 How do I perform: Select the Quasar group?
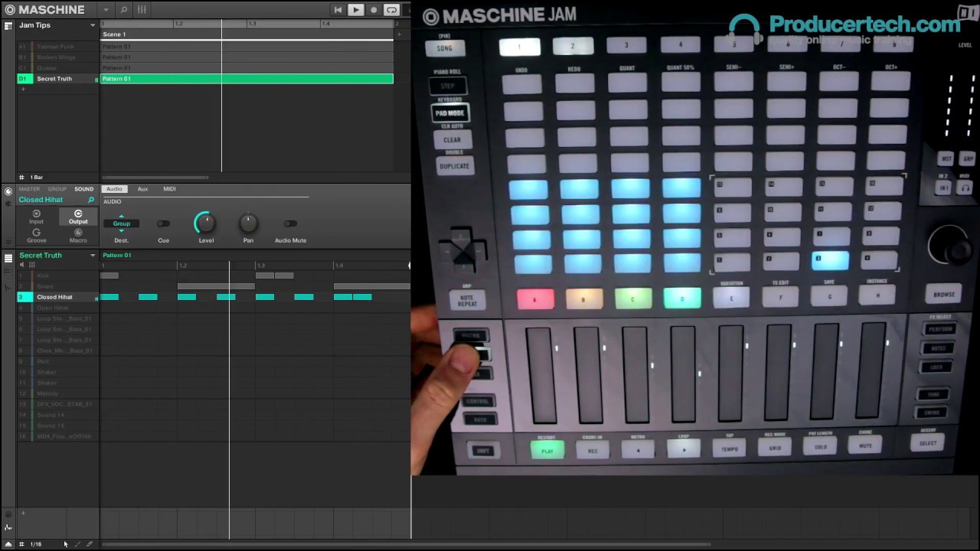click(58, 68)
